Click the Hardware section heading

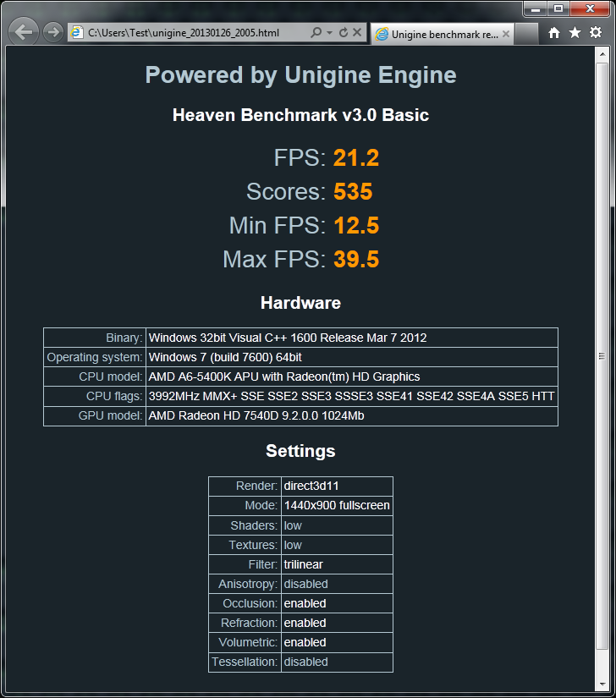coord(301,303)
